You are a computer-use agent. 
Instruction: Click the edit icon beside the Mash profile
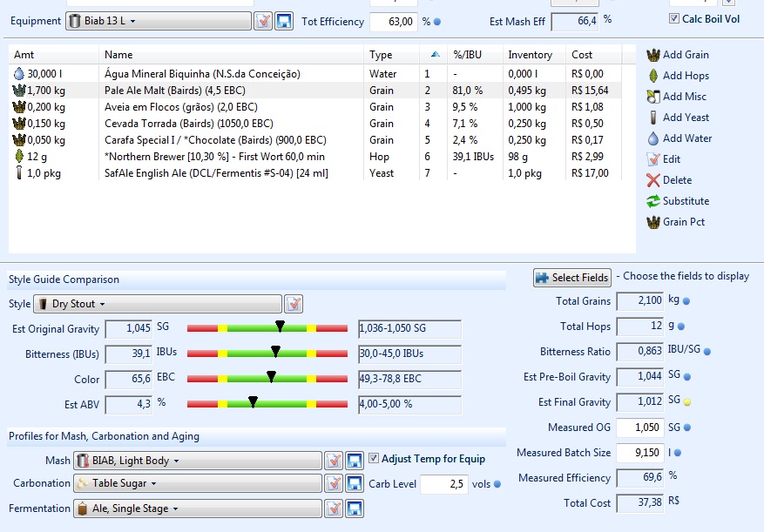(334, 461)
